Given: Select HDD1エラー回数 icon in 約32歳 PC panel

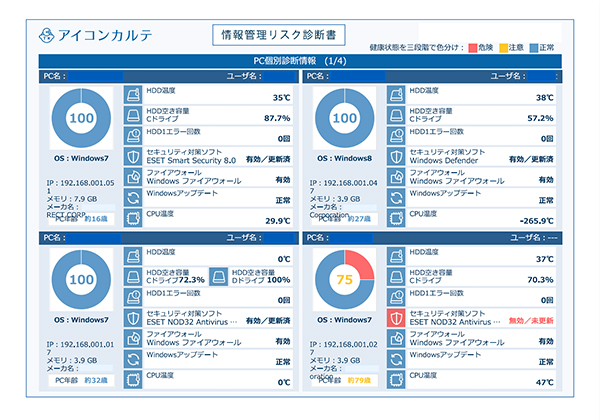Looking at the screenshot, I should [x=133, y=297].
